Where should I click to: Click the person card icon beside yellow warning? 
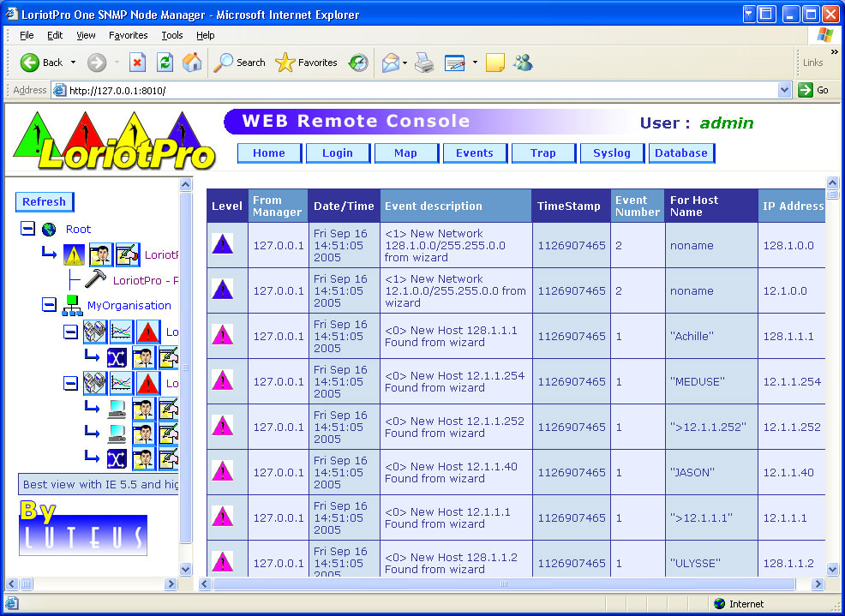point(101,255)
